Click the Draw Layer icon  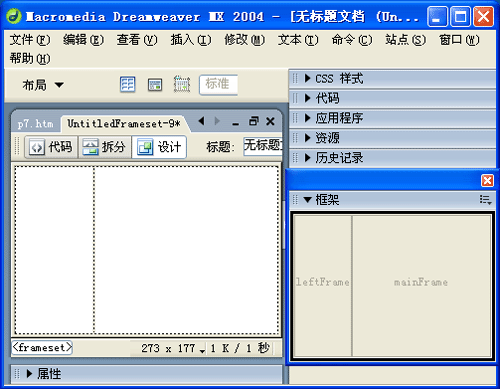[182, 84]
